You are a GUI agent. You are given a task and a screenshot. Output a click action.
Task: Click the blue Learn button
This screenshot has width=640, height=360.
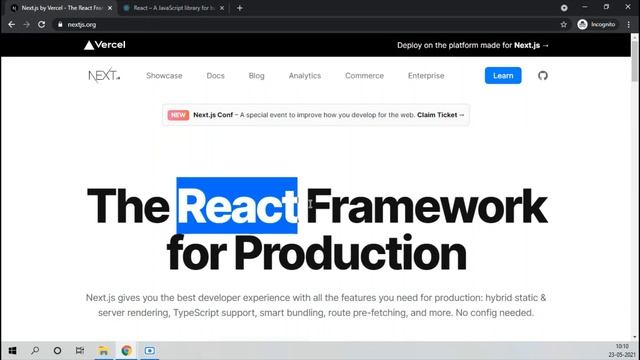(x=503, y=76)
